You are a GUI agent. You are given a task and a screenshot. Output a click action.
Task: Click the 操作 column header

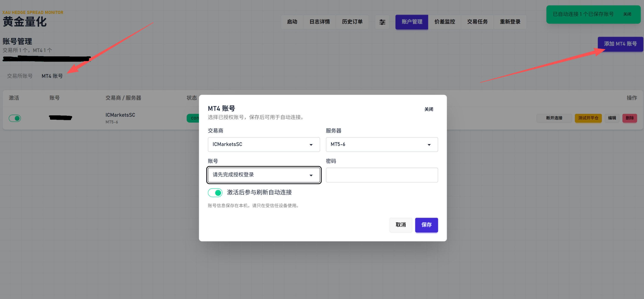point(631,98)
